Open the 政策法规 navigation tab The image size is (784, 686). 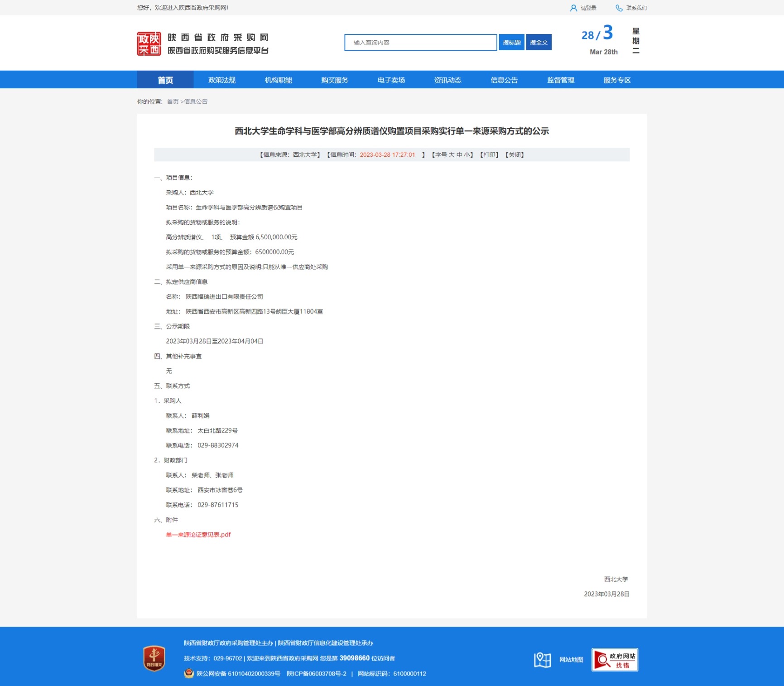pyautogui.click(x=222, y=80)
